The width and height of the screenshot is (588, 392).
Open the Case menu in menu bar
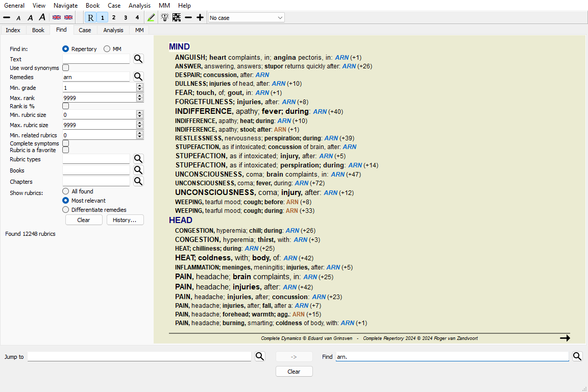pyautogui.click(x=114, y=6)
